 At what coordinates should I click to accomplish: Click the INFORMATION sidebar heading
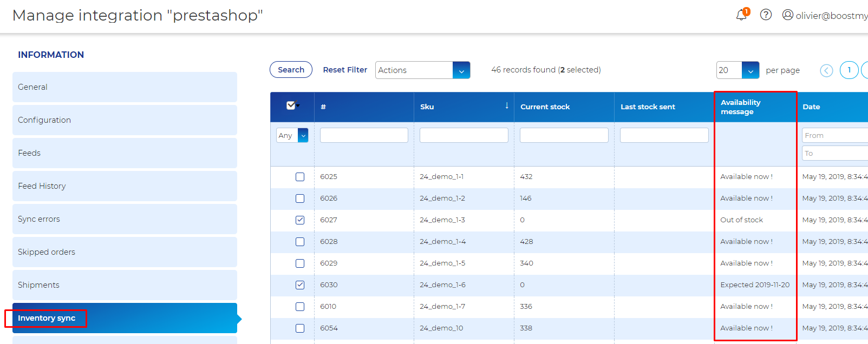tap(51, 55)
